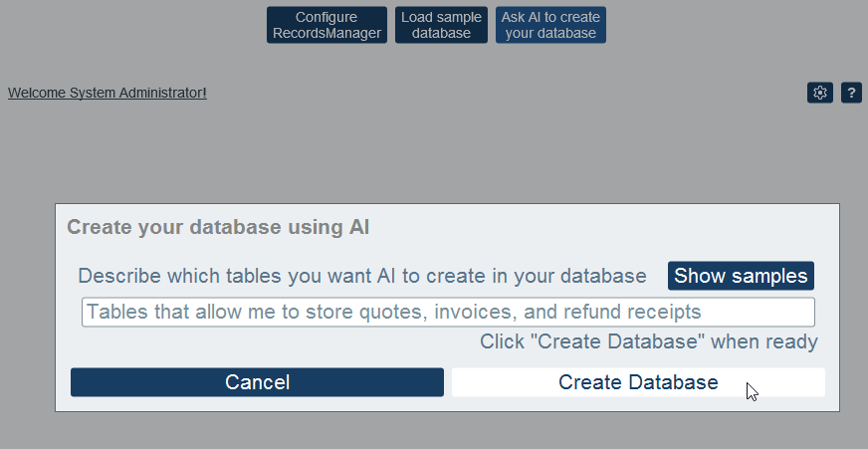Show samples of table descriptions
This screenshot has height=449, width=868.
click(x=741, y=276)
